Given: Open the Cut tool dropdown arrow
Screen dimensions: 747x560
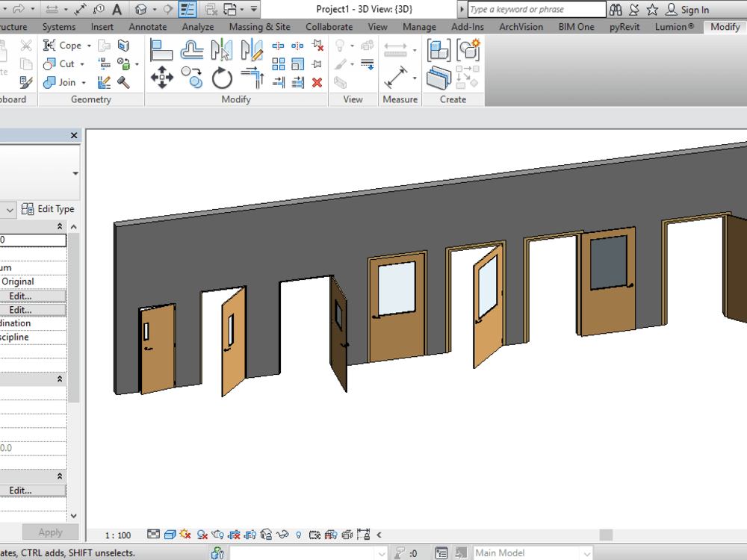Looking at the screenshot, I should (82, 63).
